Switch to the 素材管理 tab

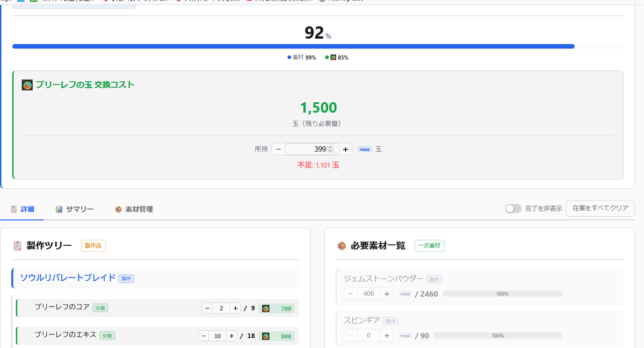[134, 209]
